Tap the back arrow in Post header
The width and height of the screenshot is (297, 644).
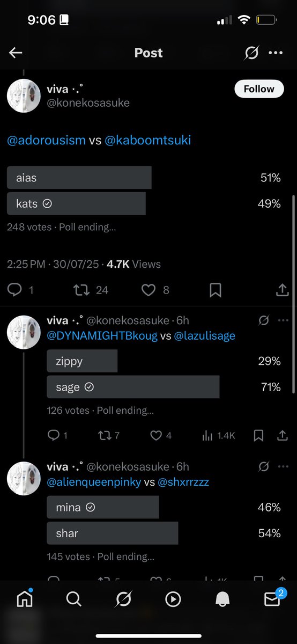(x=16, y=53)
